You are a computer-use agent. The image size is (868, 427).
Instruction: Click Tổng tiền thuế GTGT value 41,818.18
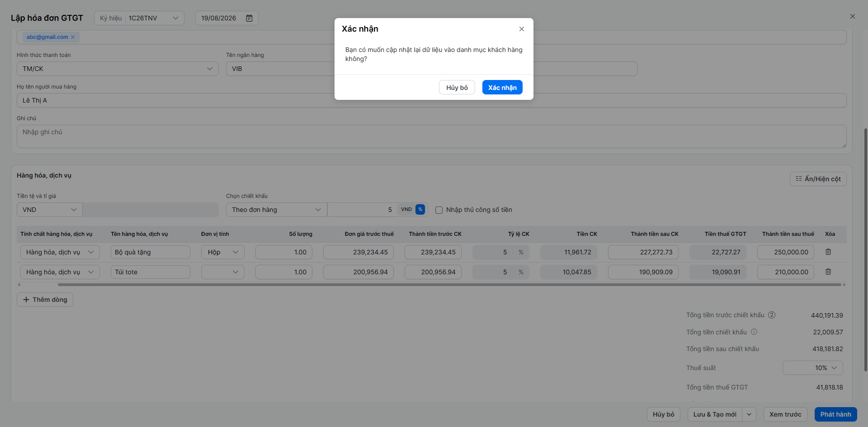click(830, 387)
